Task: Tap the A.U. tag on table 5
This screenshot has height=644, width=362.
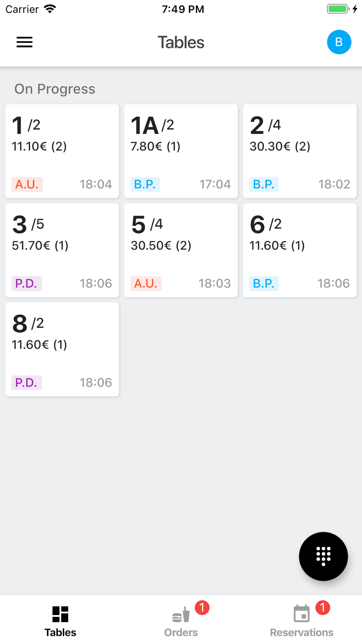Action: pyautogui.click(x=146, y=283)
